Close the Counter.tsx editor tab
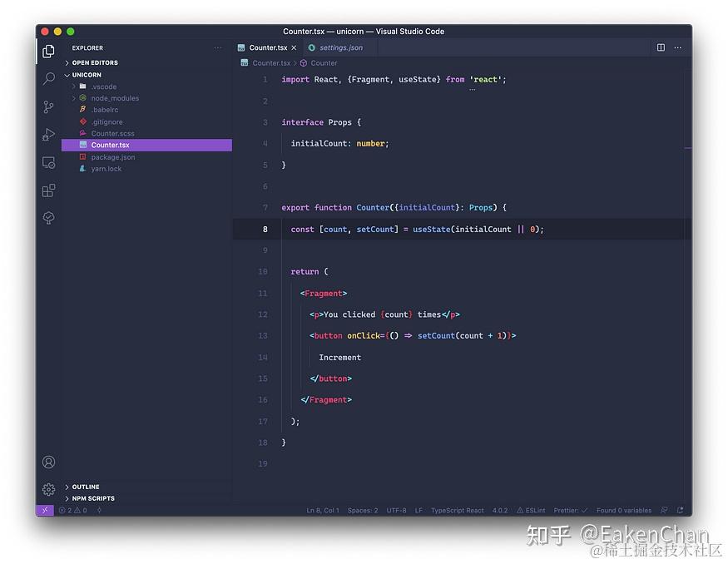 coord(294,47)
